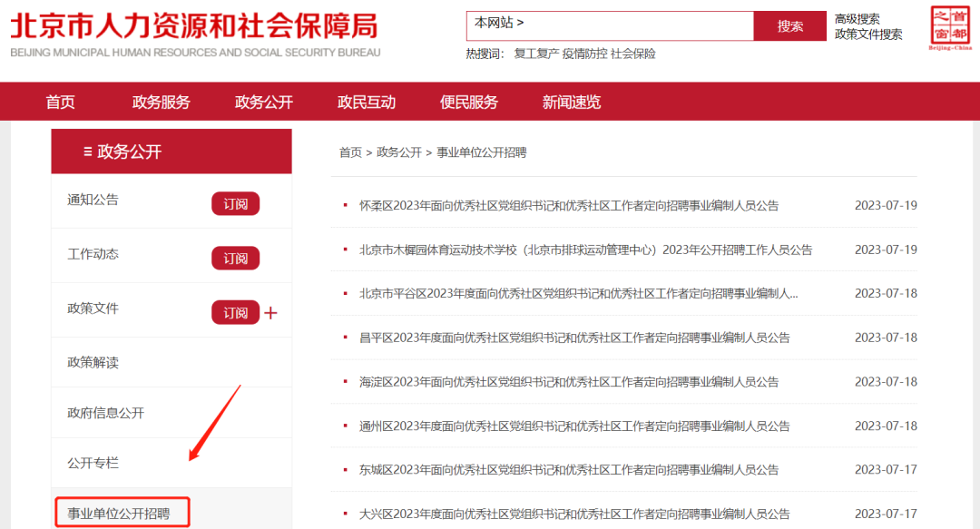Select 便民服务 in the navigation bar

[469, 102]
